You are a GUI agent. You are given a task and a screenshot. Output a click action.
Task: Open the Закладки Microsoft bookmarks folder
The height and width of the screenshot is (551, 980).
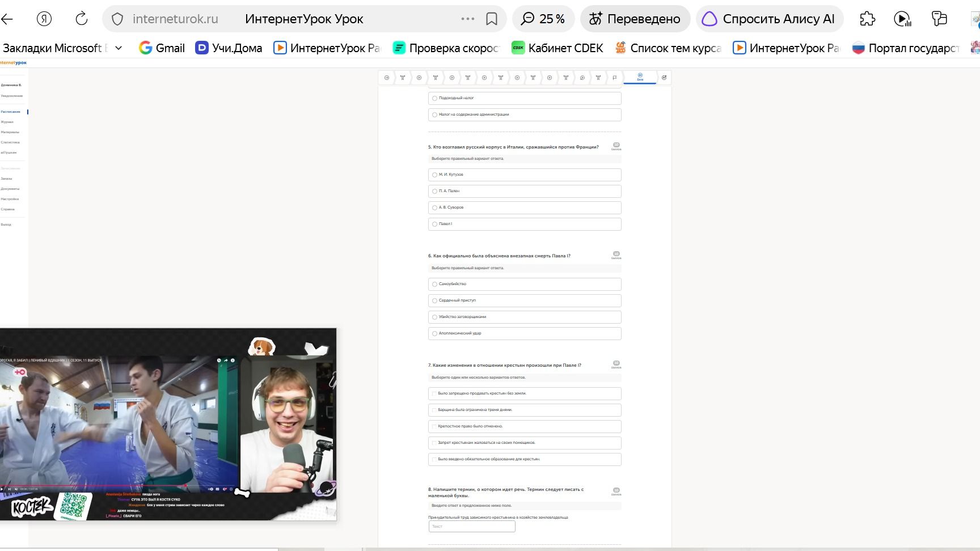[x=55, y=48]
